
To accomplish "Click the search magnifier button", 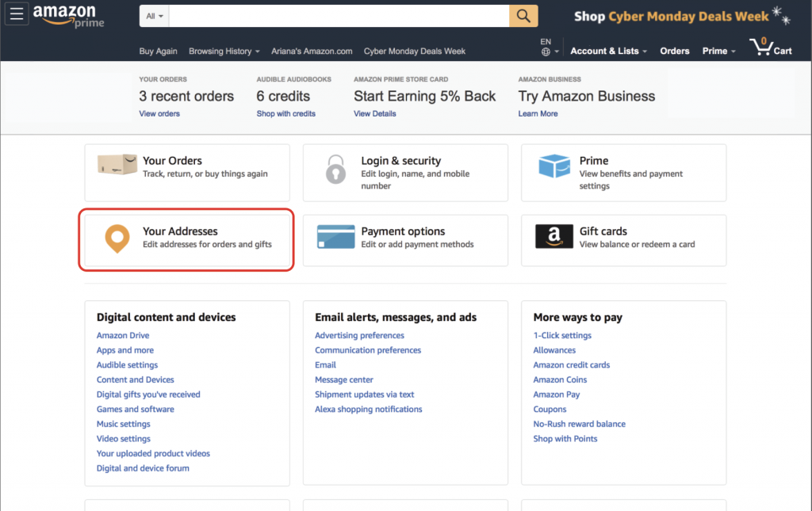I will pos(523,16).
